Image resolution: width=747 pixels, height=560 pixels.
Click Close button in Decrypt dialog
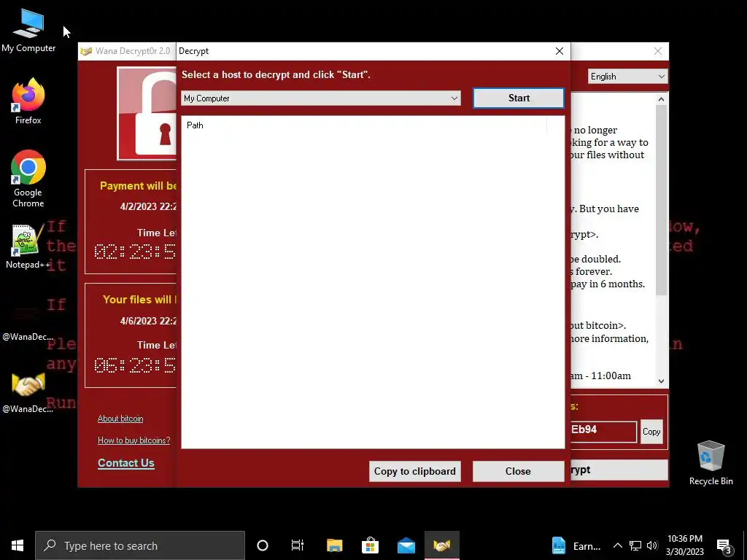click(518, 471)
